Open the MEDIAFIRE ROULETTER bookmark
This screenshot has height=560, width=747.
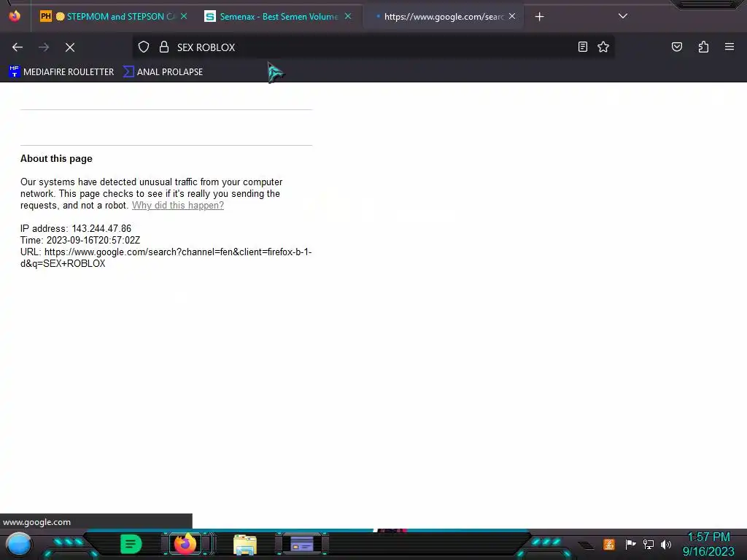point(61,72)
